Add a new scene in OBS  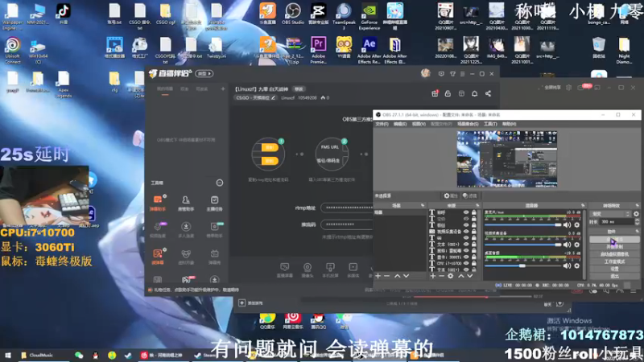click(x=378, y=276)
